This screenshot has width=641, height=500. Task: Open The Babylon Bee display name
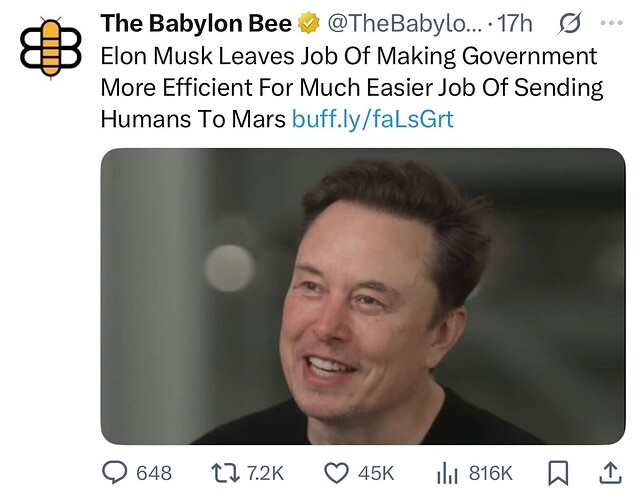(x=196, y=24)
